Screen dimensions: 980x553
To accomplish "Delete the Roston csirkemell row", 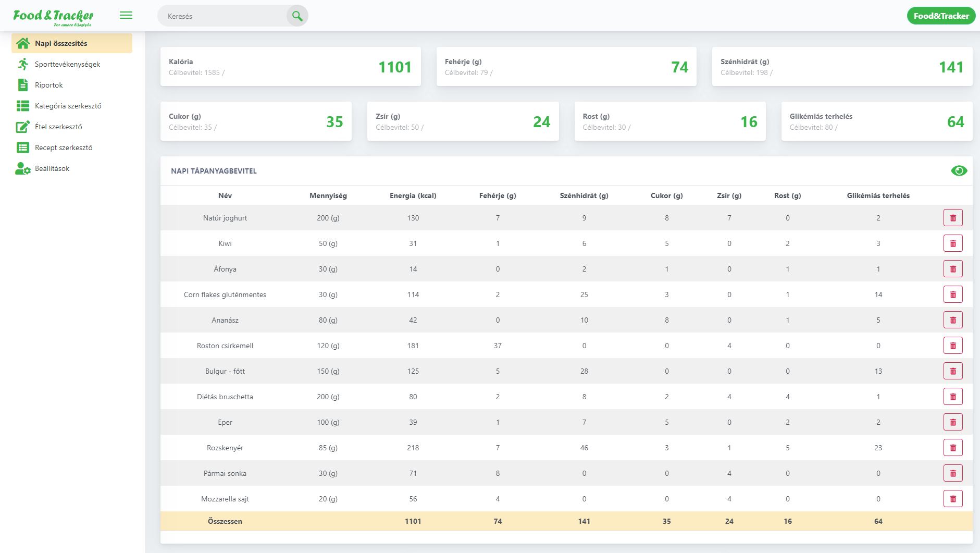I will click(x=953, y=346).
